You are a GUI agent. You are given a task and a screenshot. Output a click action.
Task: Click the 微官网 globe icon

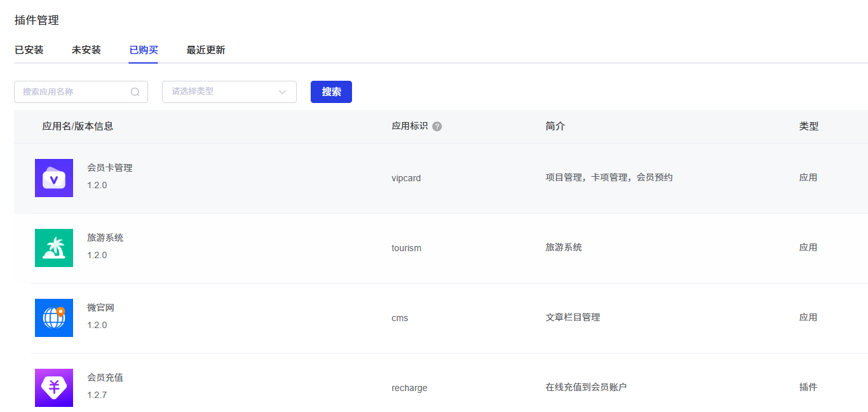click(54, 318)
